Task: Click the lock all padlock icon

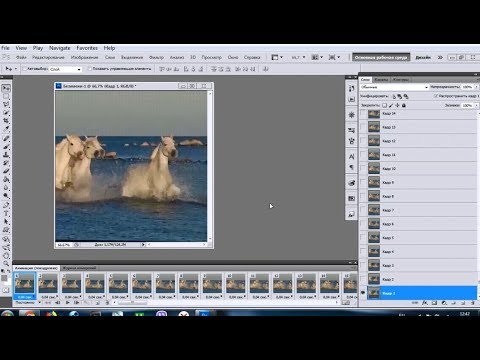Action: [x=404, y=105]
